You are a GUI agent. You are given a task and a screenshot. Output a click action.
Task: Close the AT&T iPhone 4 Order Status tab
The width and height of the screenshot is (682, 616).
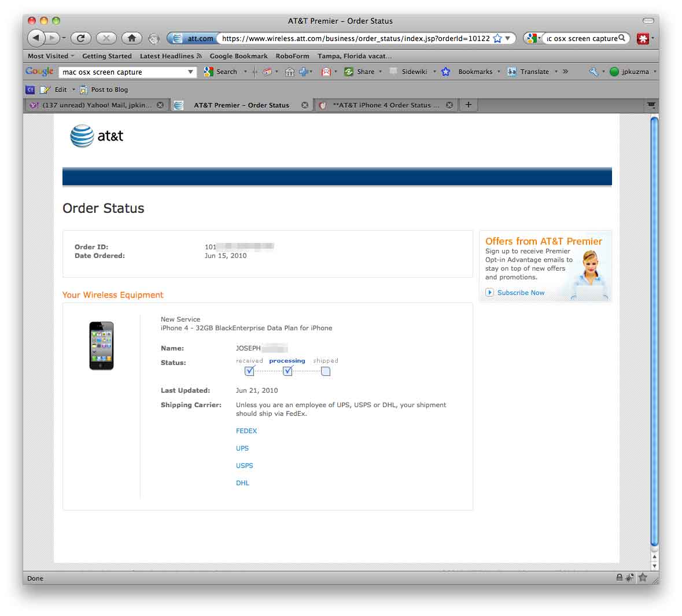point(449,105)
